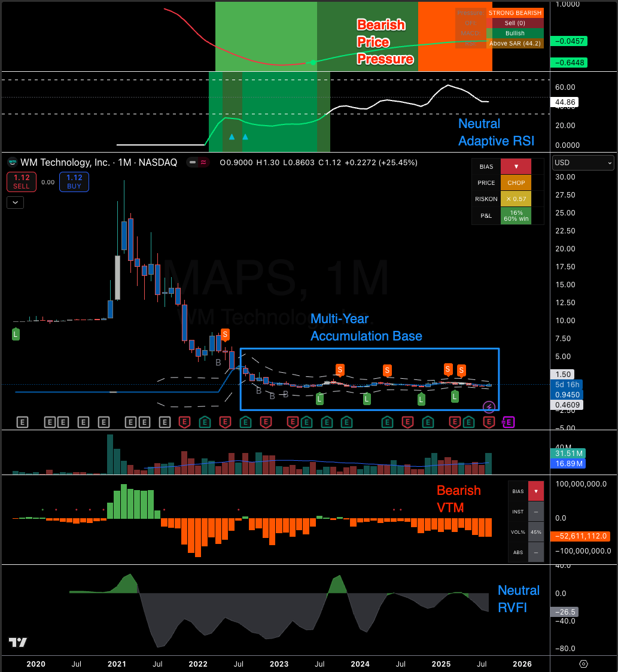Click the first earnings E marker near 2020
The image size is (618, 672).
[x=23, y=422]
